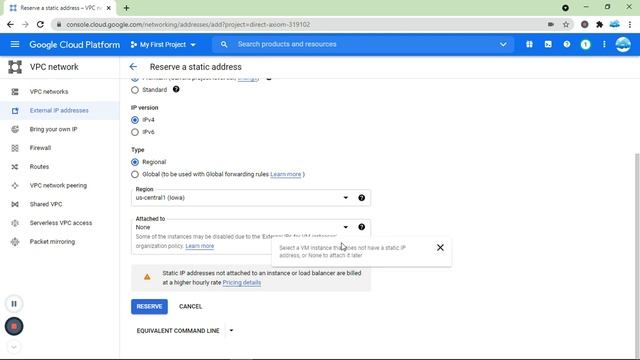Click the Serverless VPC access icon
This screenshot has width=640, height=360.
tap(15, 223)
